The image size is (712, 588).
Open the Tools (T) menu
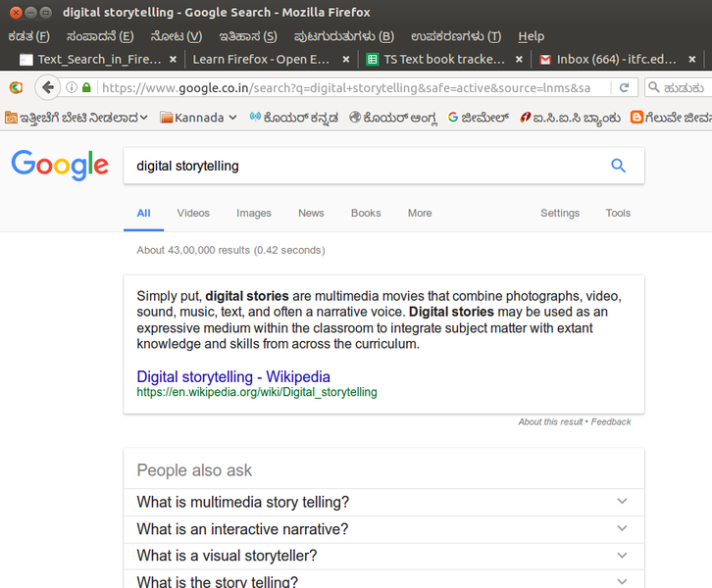point(456,36)
